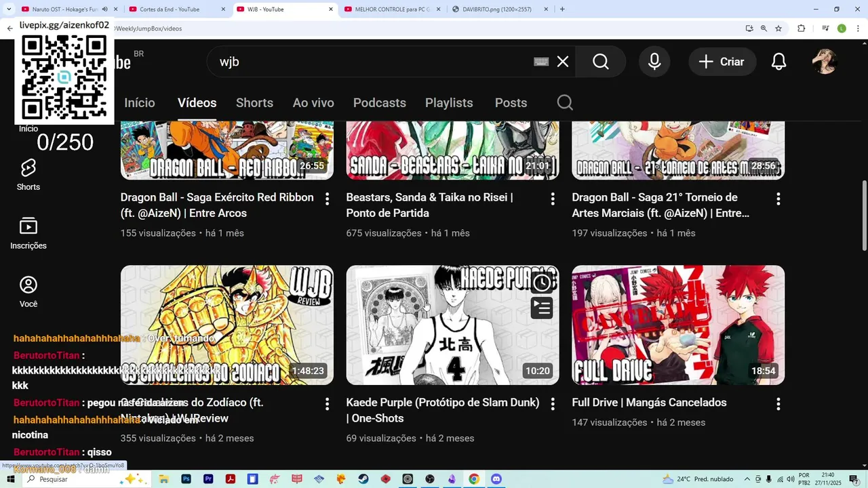Screen dimensions: 868x488
Task: Open the account avatar menu
Action: (825, 62)
